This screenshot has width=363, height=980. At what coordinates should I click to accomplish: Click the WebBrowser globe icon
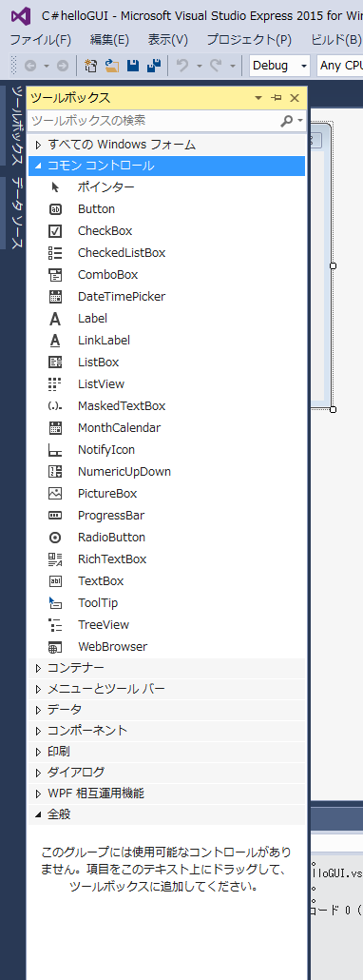55,647
